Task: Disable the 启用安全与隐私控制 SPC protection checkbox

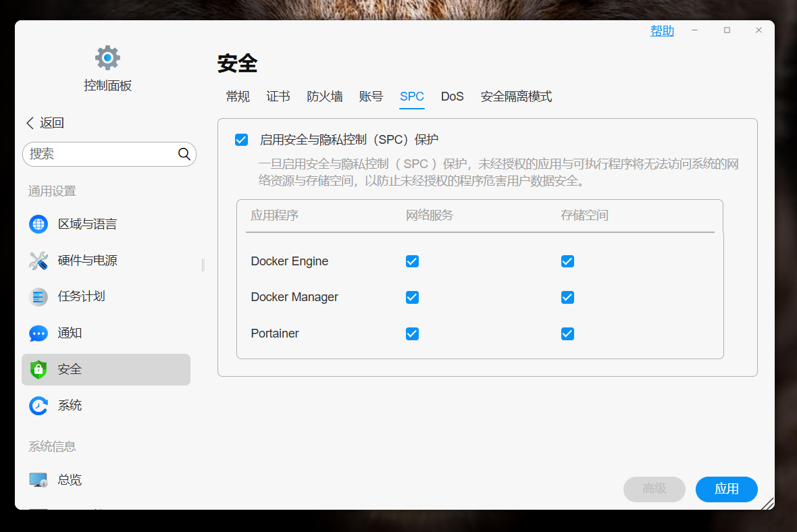Action: pyautogui.click(x=241, y=140)
